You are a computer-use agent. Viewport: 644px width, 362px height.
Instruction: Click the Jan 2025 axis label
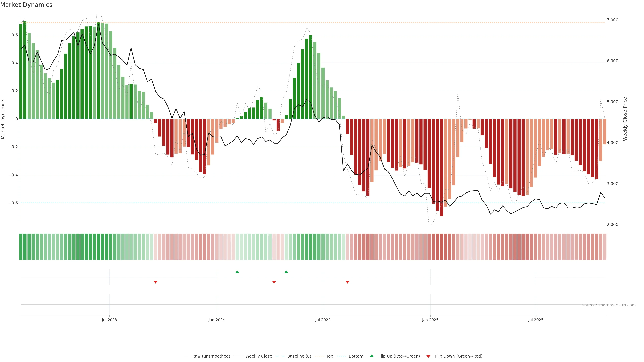click(430, 320)
